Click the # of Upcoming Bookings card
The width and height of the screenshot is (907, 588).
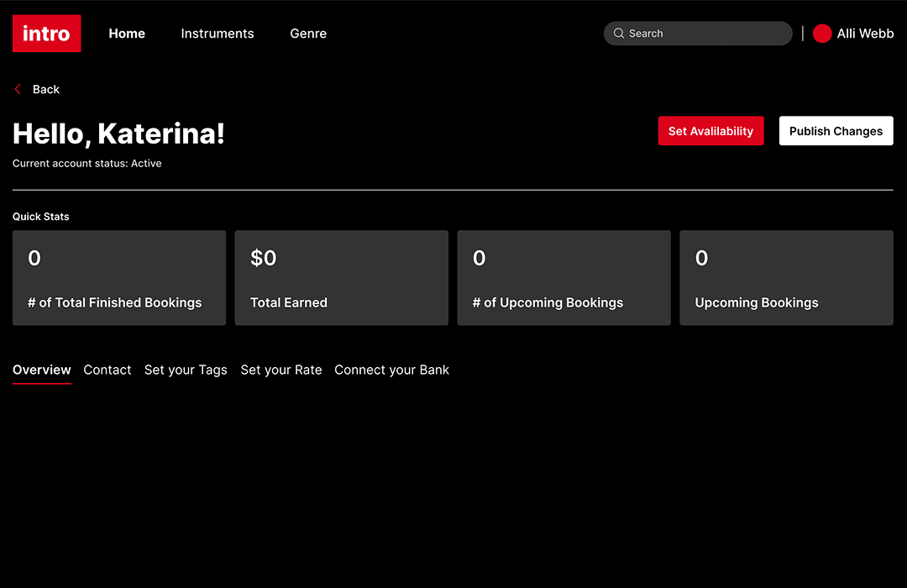[x=564, y=278]
